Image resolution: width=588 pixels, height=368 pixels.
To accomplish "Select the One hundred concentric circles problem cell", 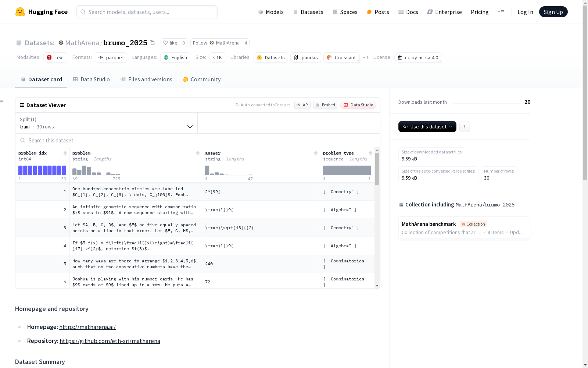I will coord(136,192).
